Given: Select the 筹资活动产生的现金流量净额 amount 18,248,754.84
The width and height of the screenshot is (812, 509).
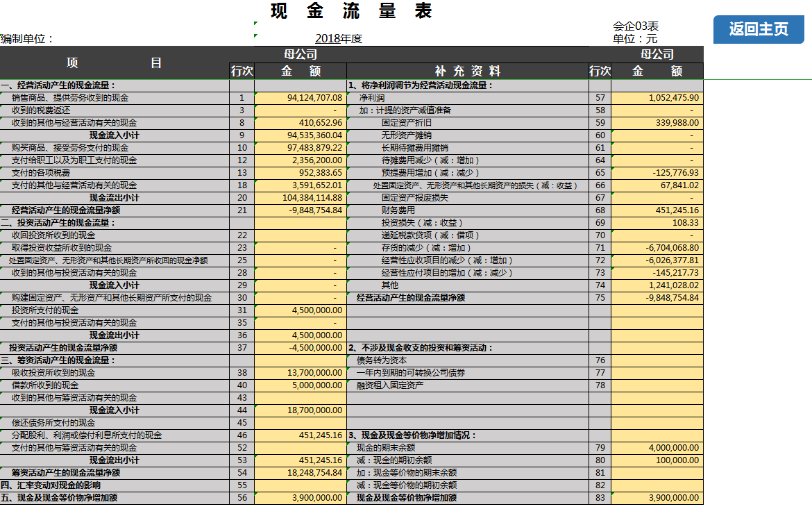Looking at the screenshot, I should (300, 473).
